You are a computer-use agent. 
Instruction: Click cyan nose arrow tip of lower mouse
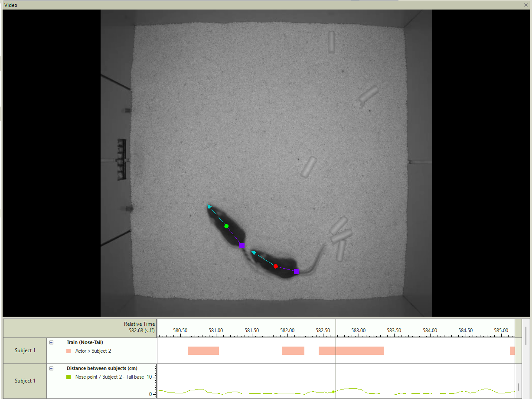(x=253, y=252)
